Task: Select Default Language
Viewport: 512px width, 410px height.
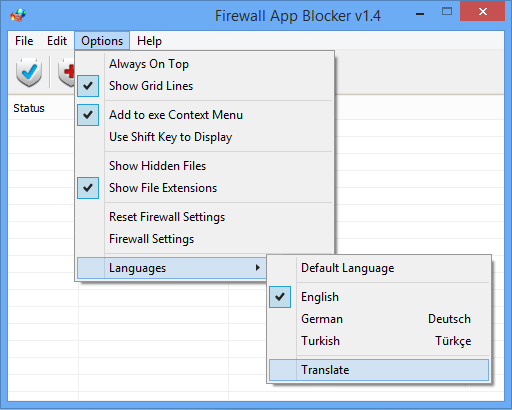Action: [x=379, y=268]
